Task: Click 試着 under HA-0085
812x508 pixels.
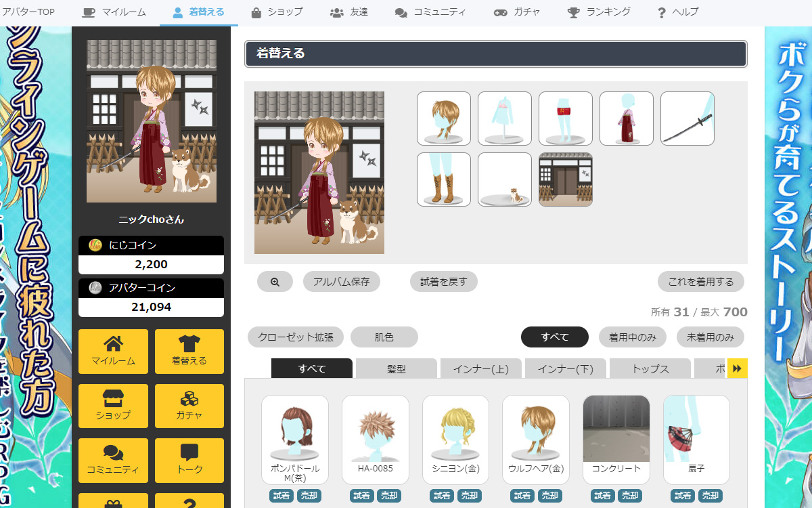Action: pos(363,496)
